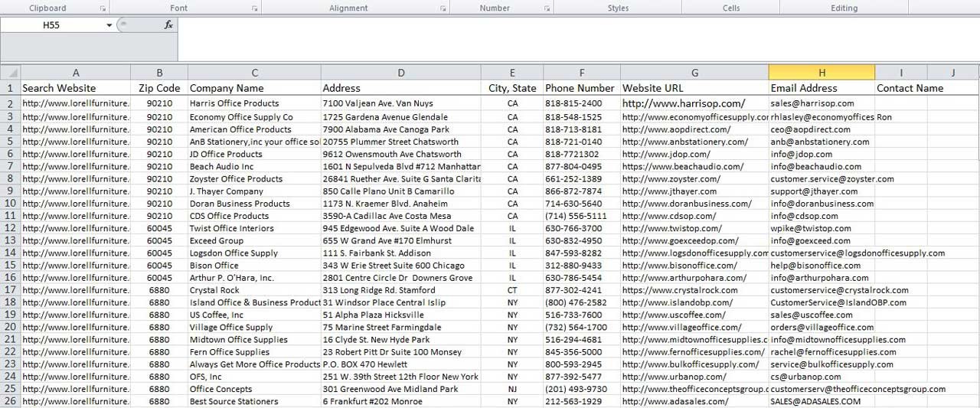Screen dimensions: 980x408
Task: Click the 'Address' header cell
Action: (401, 88)
